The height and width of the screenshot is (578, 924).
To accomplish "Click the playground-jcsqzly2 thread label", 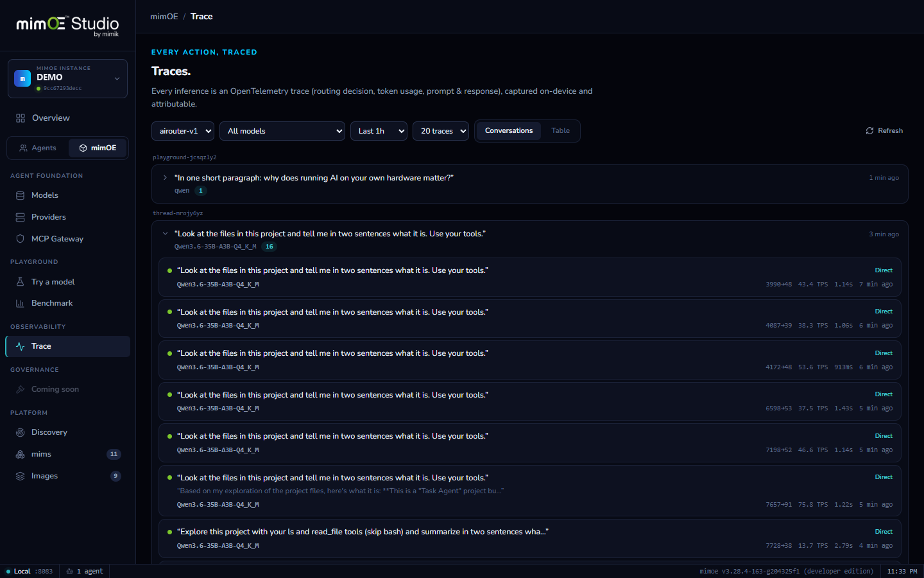I will (185, 157).
